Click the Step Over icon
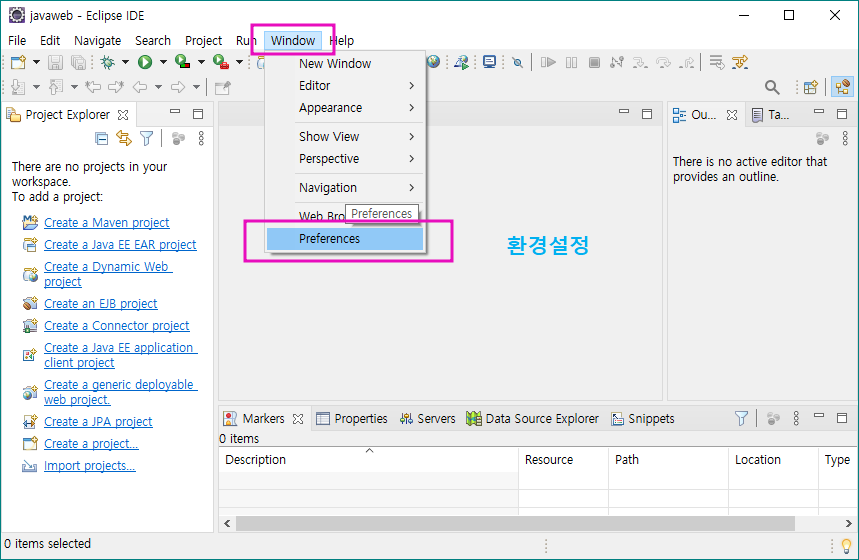Screen dimensions: 859x560 point(663,62)
